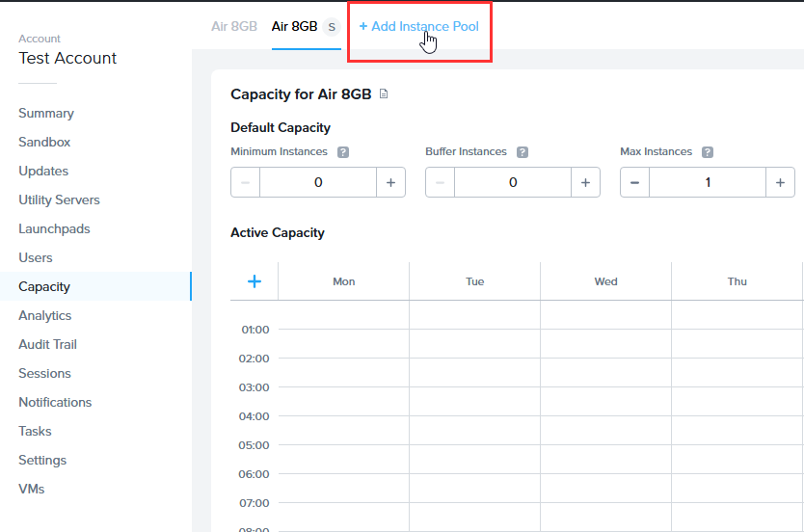Open account Settings

(42, 461)
